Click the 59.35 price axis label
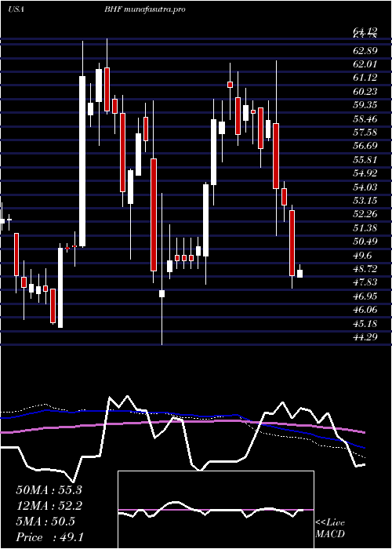Viewport: 392px width, 549px height. [x=365, y=105]
